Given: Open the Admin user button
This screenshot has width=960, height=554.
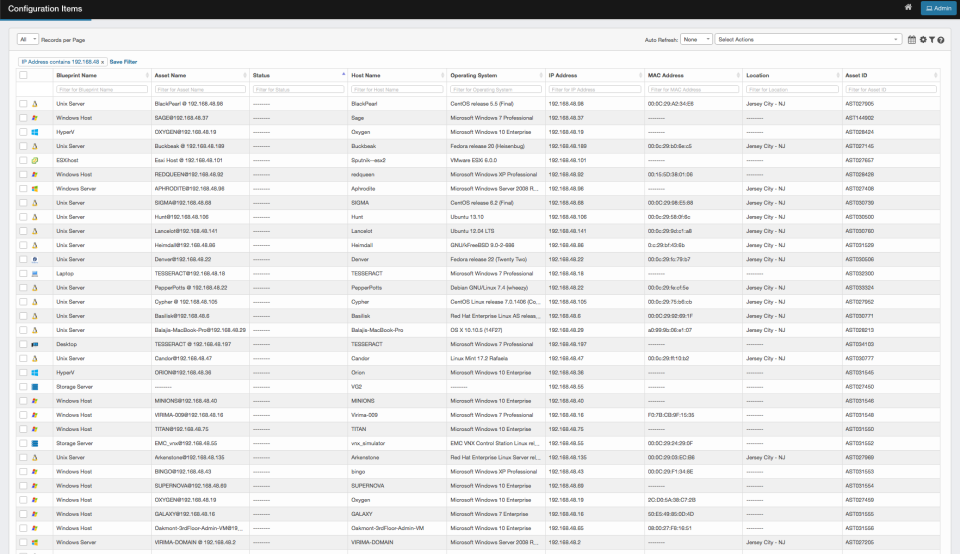Looking at the screenshot, I should point(939,9).
